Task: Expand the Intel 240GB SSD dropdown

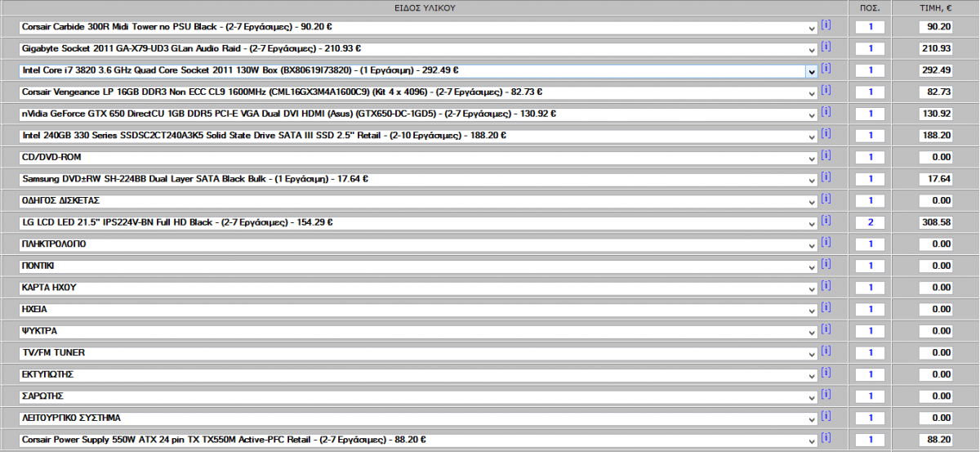Action: pos(418,136)
